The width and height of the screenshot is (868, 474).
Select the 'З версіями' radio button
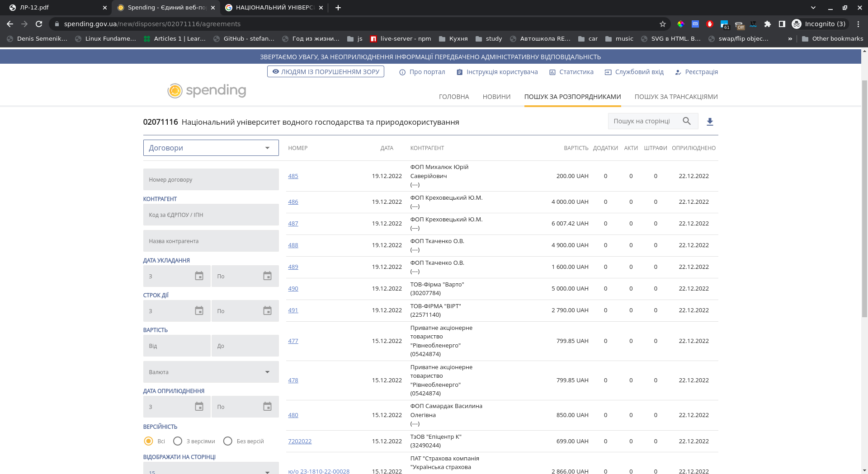click(178, 441)
